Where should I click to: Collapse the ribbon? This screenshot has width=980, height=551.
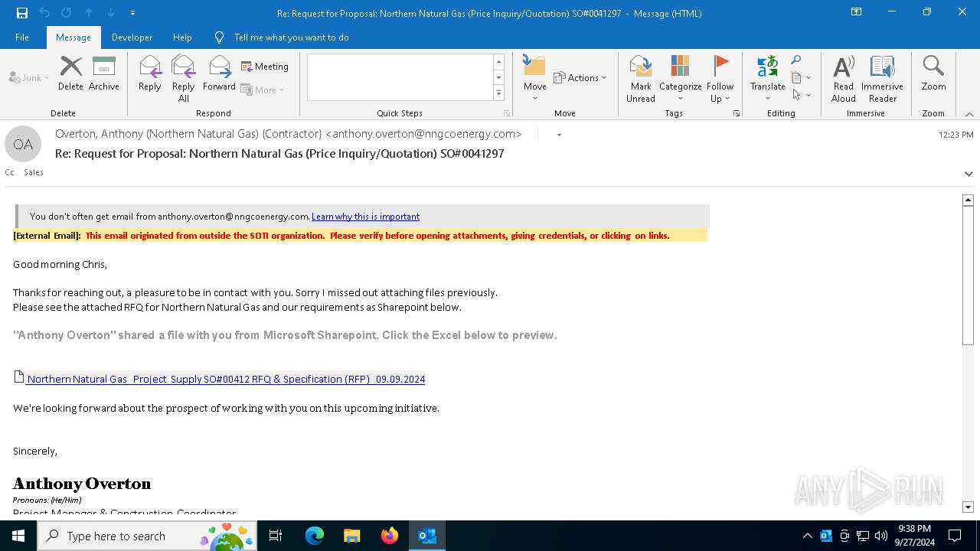click(x=969, y=114)
